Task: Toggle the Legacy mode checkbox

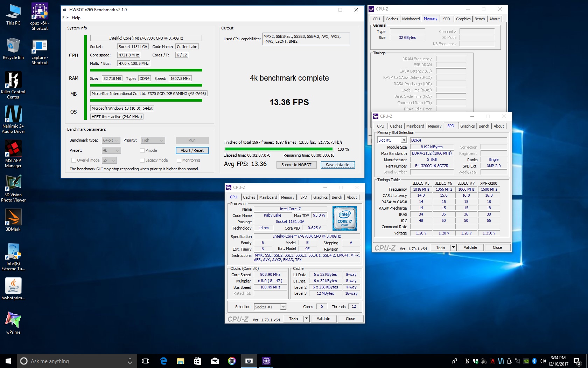Action: pos(142,160)
